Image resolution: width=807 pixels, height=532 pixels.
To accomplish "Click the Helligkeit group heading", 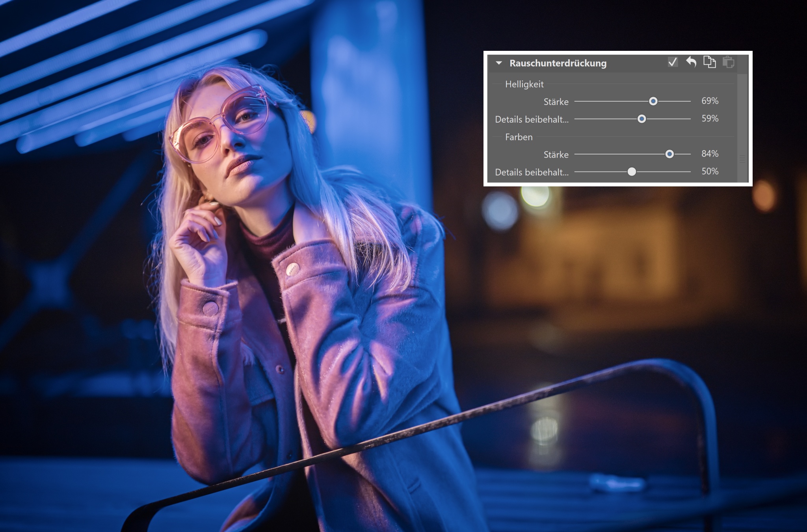I will (x=524, y=84).
